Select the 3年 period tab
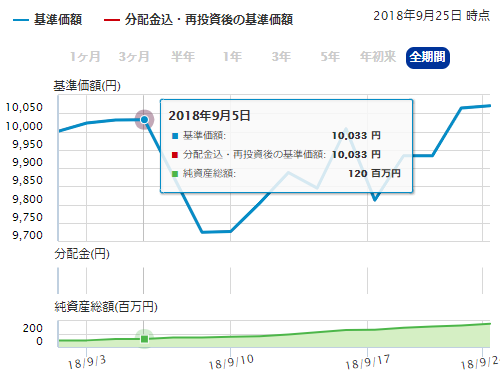The height and width of the screenshot is (378, 502). [281, 57]
